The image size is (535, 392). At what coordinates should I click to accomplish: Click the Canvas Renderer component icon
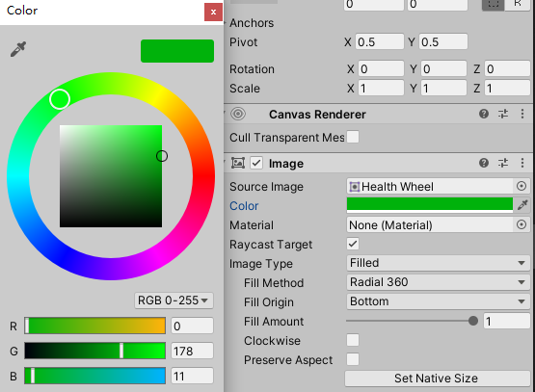click(x=238, y=114)
